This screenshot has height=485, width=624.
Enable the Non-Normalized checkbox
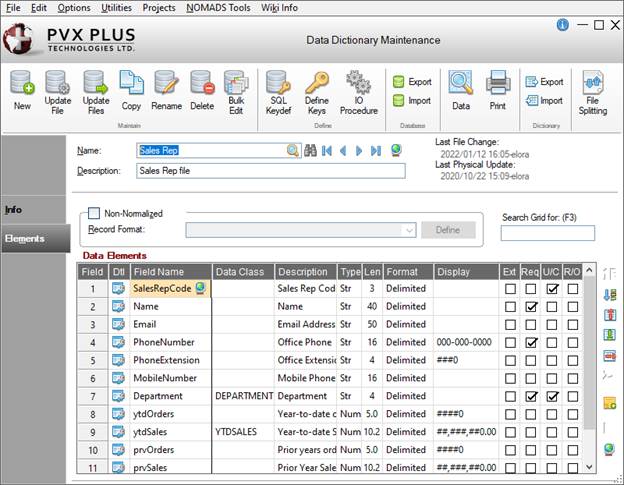click(94, 213)
